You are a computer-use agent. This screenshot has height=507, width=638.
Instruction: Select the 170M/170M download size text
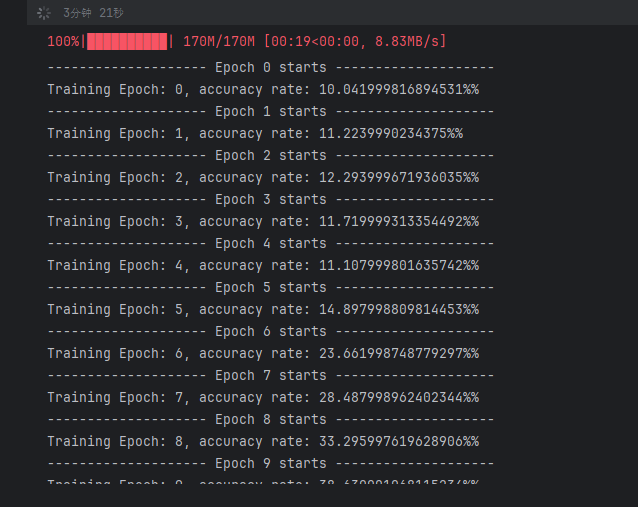(219, 41)
